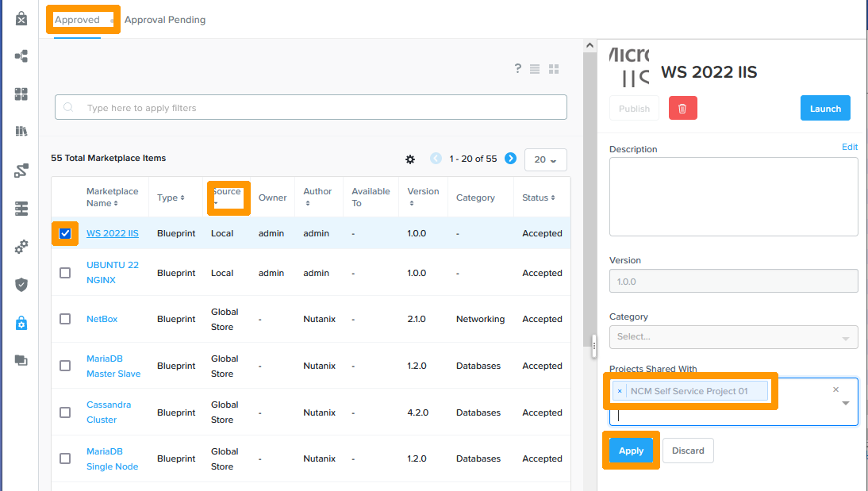Open the question mark help icon
Image resolution: width=868 pixels, height=491 pixels.
(517, 69)
